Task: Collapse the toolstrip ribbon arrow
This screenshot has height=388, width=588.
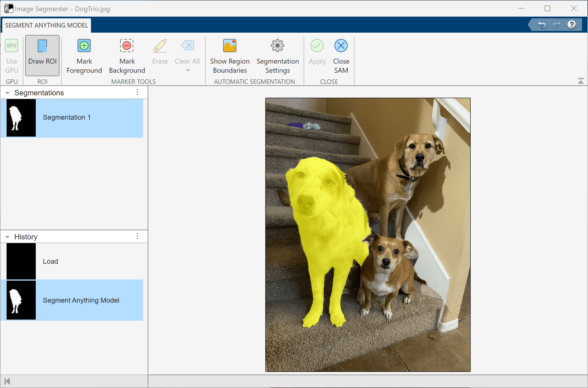Action: [x=581, y=81]
